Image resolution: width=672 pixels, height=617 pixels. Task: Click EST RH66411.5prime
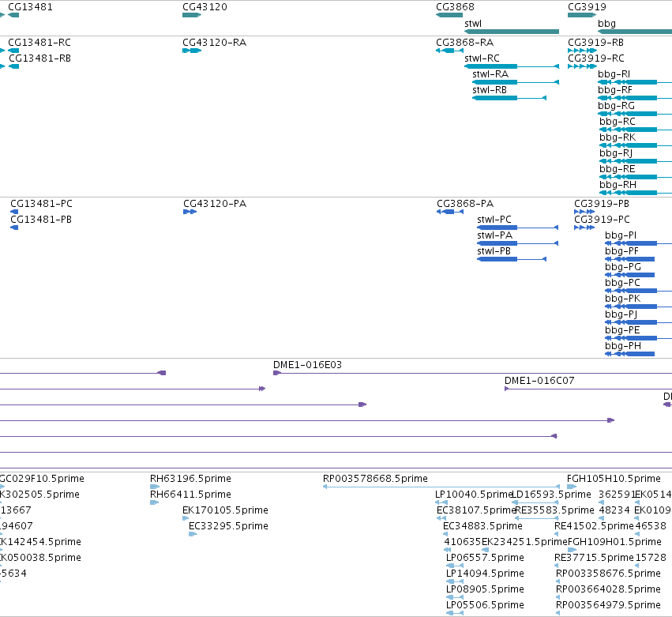pos(190,495)
